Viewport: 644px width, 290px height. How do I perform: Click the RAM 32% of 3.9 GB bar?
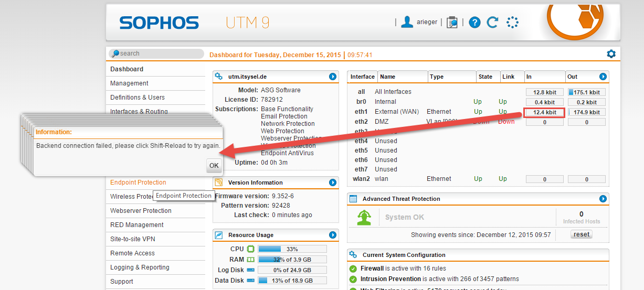292,260
